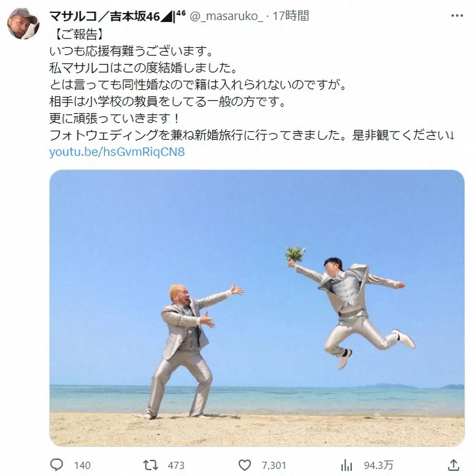Open tweet detail via 【ご報告】 text
Image resolution: width=476 pixels, height=476 pixels.
[x=77, y=34]
